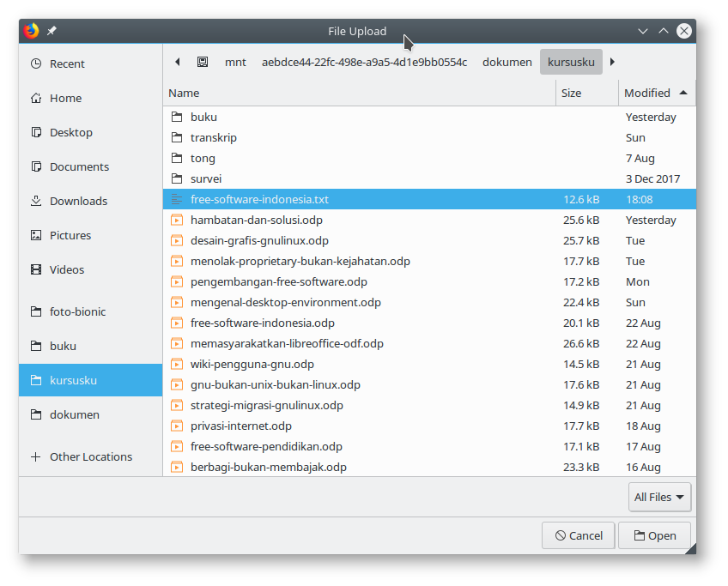Click the Firefox icon in the title bar

coord(31,30)
